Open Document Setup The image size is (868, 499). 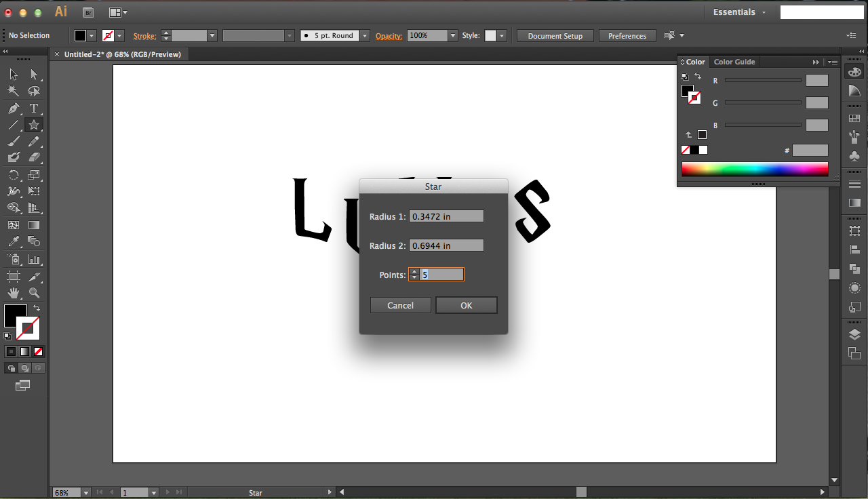555,36
